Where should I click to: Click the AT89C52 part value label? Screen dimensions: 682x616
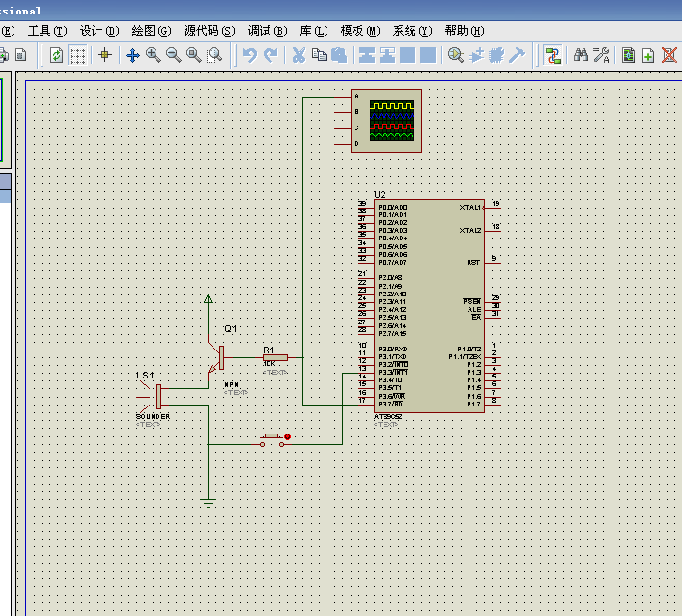coord(387,416)
